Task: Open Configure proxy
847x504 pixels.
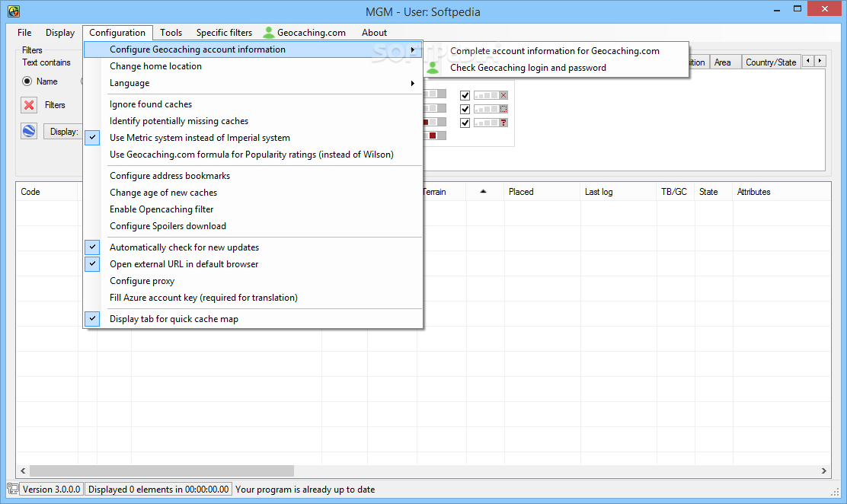Action: coord(253,281)
